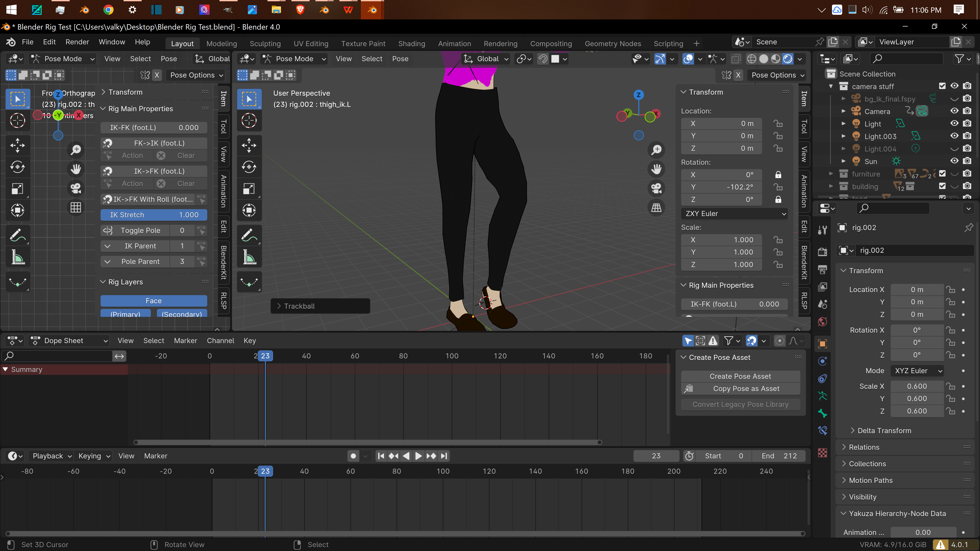The width and height of the screenshot is (980, 551).
Task: Open the Render properties tab icon
Action: [x=823, y=252]
